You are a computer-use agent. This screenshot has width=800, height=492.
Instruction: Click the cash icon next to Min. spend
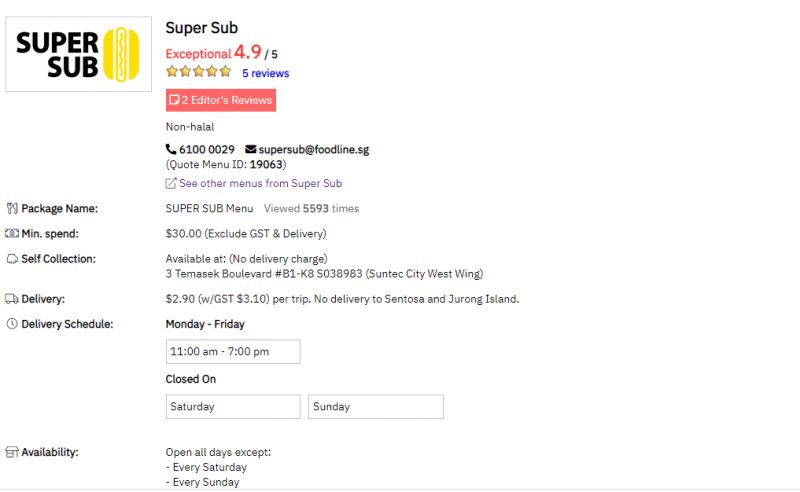click(x=12, y=234)
